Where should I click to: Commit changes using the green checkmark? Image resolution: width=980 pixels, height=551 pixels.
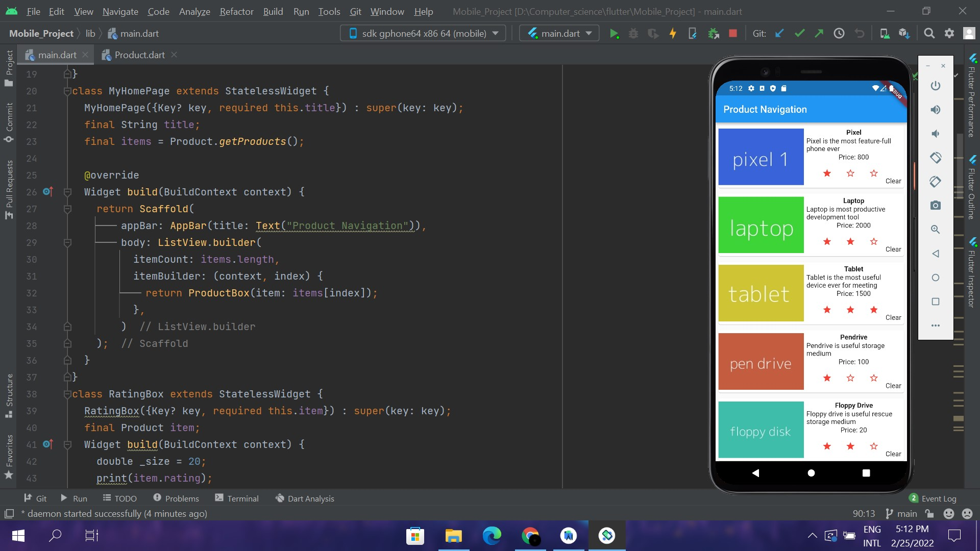click(x=799, y=34)
